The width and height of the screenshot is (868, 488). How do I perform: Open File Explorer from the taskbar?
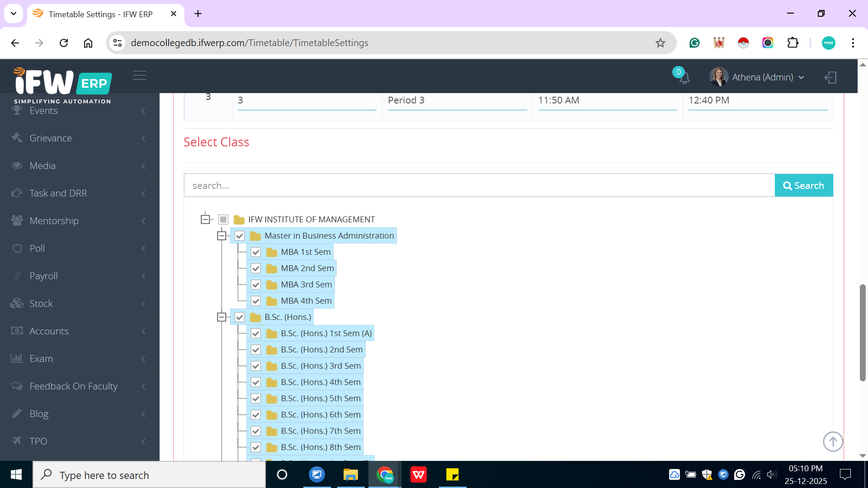pyautogui.click(x=350, y=475)
